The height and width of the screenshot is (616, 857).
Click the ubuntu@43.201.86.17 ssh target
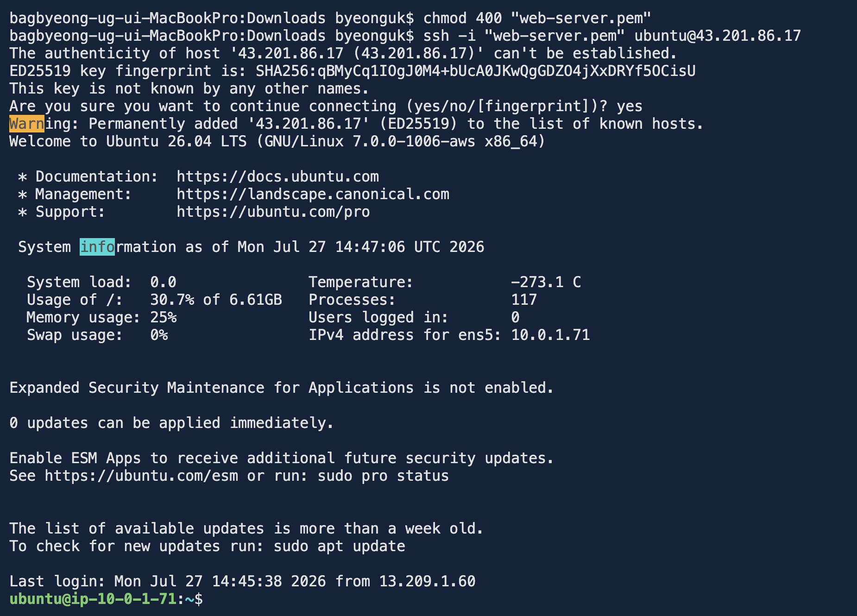[718, 36]
